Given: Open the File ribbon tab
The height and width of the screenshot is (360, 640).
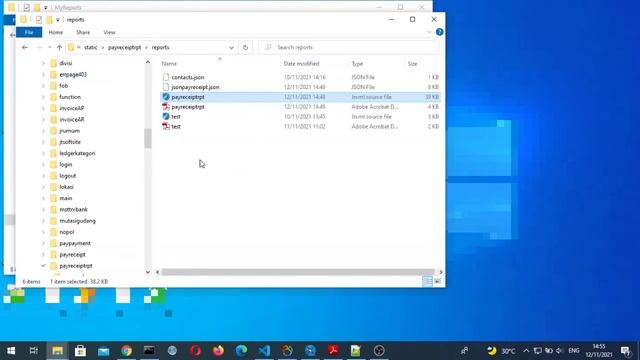Looking at the screenshot, I should tap(29, 32).
